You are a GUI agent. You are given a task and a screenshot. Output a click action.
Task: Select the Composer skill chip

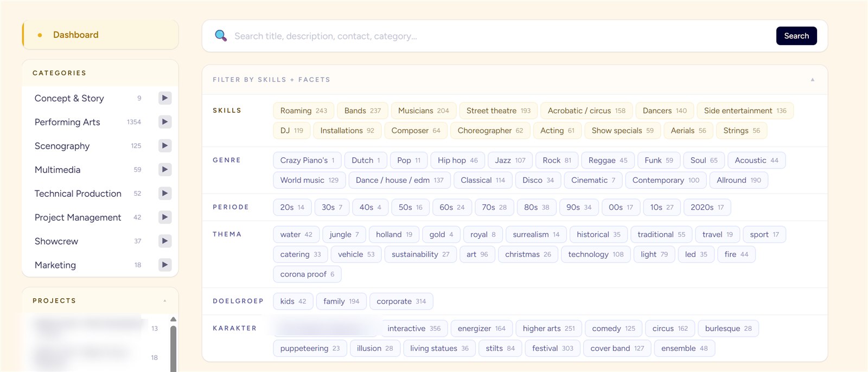coord(416,131)
